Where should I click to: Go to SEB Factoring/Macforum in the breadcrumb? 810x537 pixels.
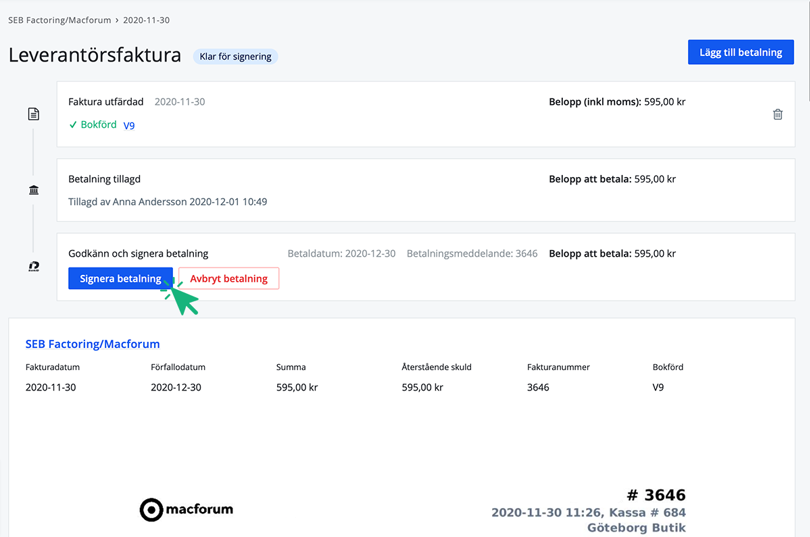[59, 20]
